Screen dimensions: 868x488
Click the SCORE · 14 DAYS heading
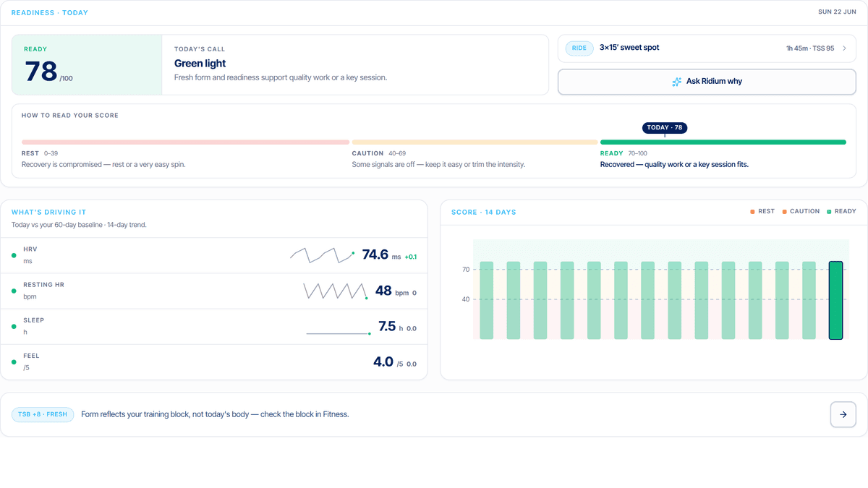[484, 212]
